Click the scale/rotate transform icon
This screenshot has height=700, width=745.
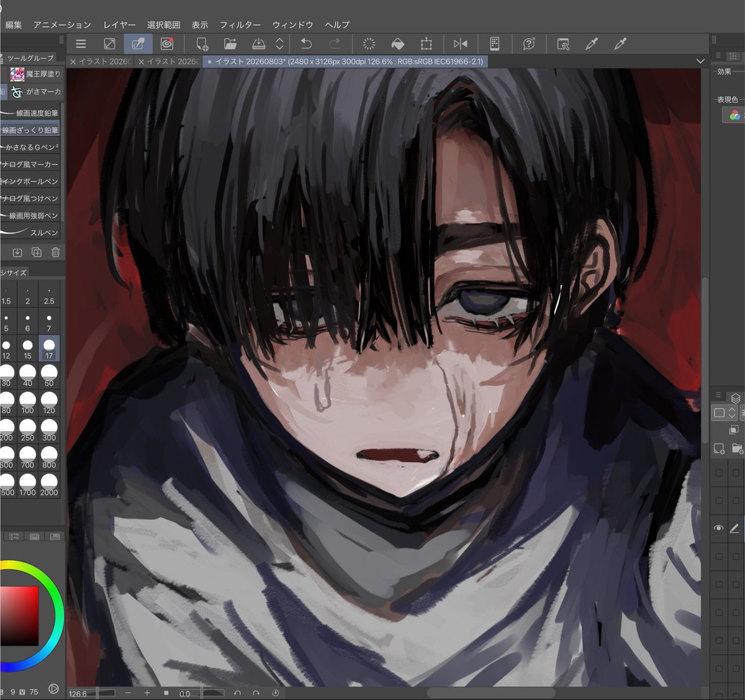[426, 44]
